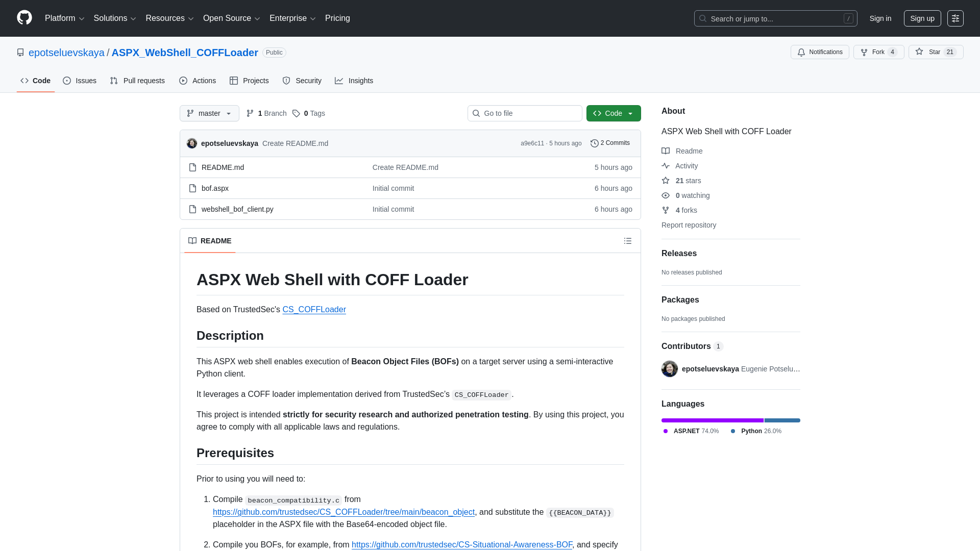
Task: Click the GitHub home logo icon
Action: [x=23, y=18]
